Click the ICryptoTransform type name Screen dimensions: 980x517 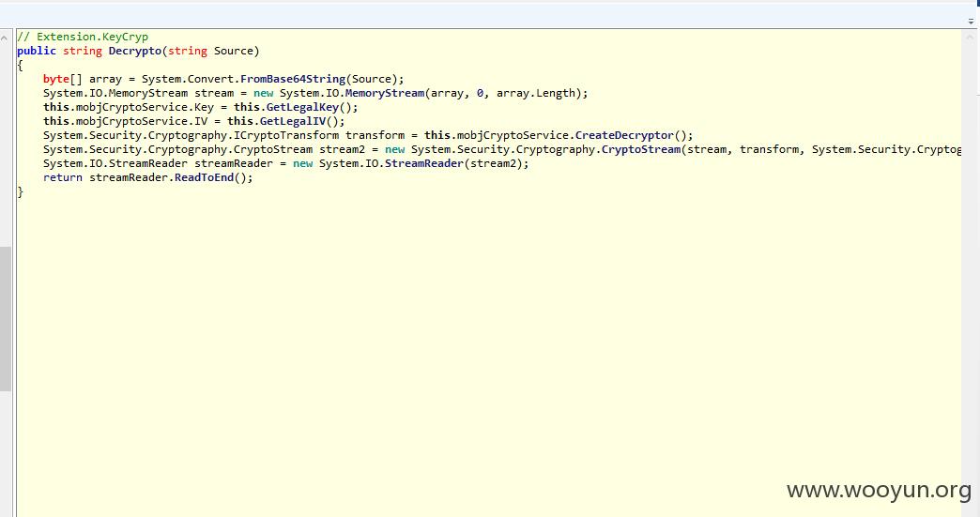(x=286, y=135)
